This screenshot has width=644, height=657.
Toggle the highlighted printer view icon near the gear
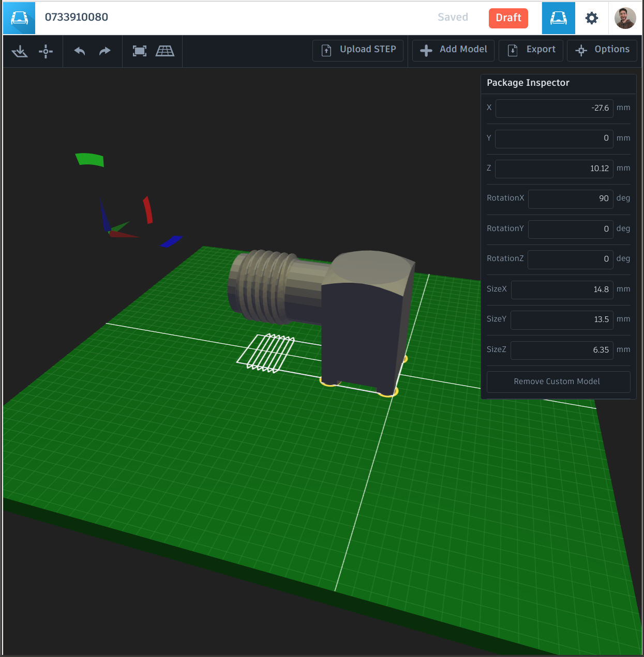tap(558, 18)
